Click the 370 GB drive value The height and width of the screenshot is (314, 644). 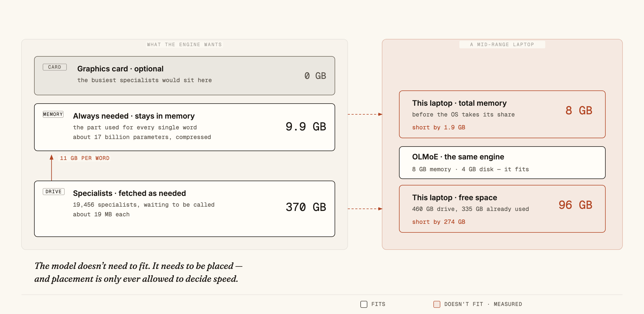pos(306,207)
